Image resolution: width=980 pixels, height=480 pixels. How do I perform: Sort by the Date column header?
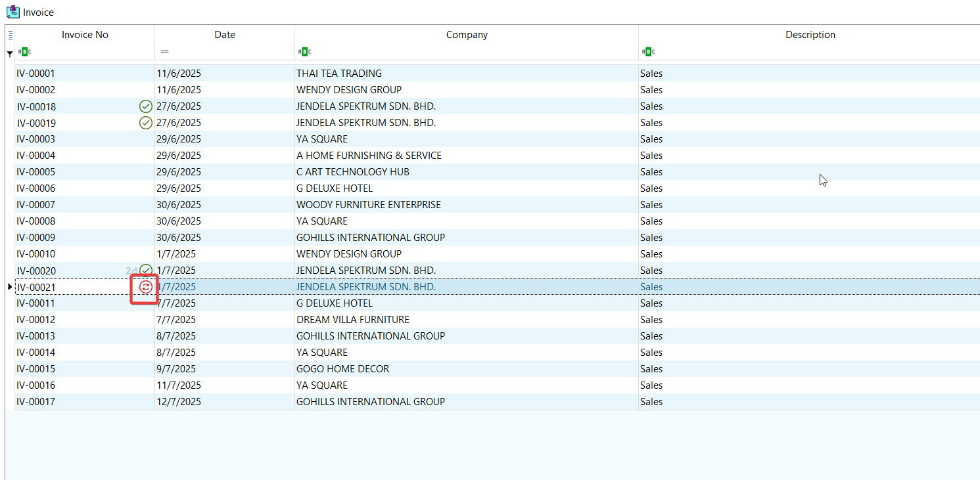224,35
